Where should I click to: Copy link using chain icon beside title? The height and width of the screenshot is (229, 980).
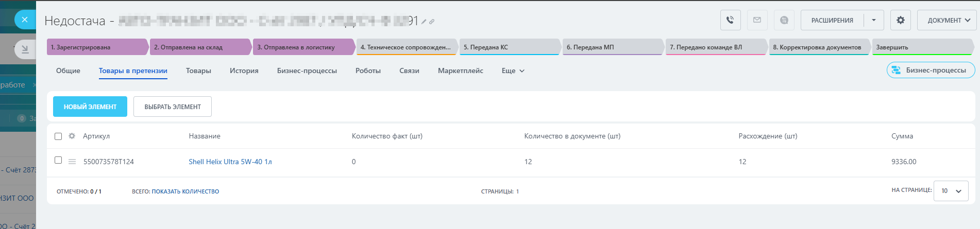coord(432,22)
